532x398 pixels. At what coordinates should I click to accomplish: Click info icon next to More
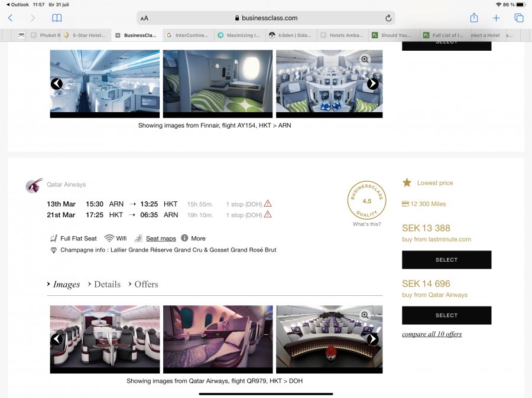(x=184, y=238)
